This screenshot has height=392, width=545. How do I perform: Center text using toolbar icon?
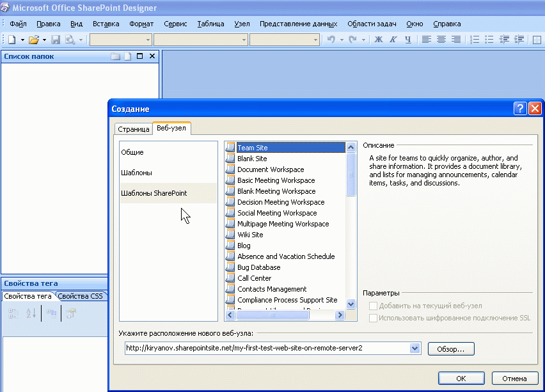441,40
